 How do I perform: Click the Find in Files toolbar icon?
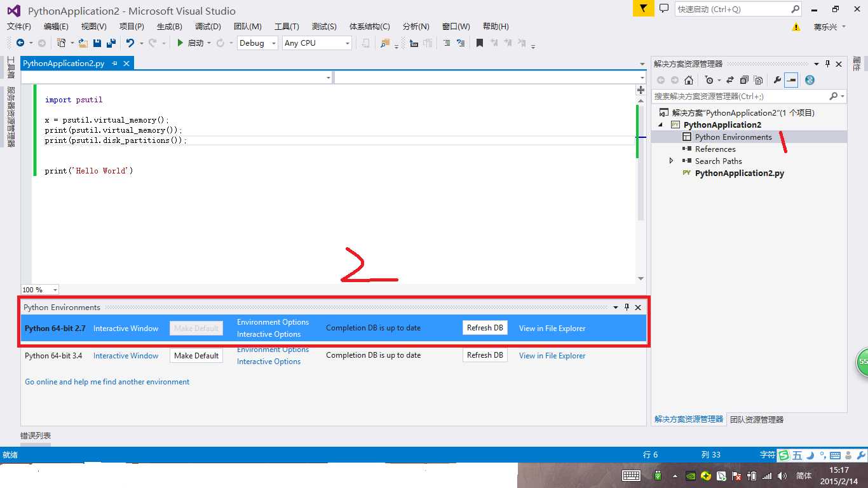[x=384, y=43]
